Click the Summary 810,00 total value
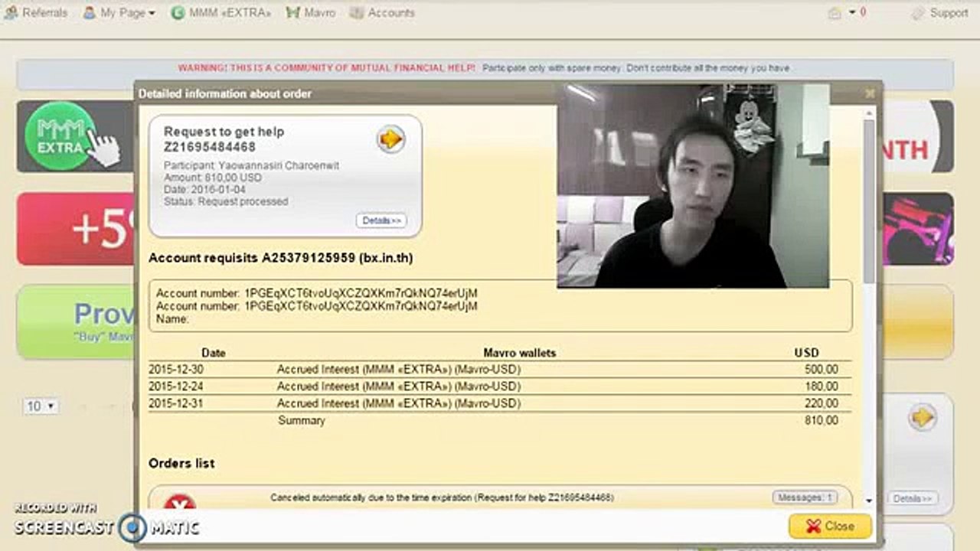This screenshot has height=551, width=980. (x=820, y=420)
